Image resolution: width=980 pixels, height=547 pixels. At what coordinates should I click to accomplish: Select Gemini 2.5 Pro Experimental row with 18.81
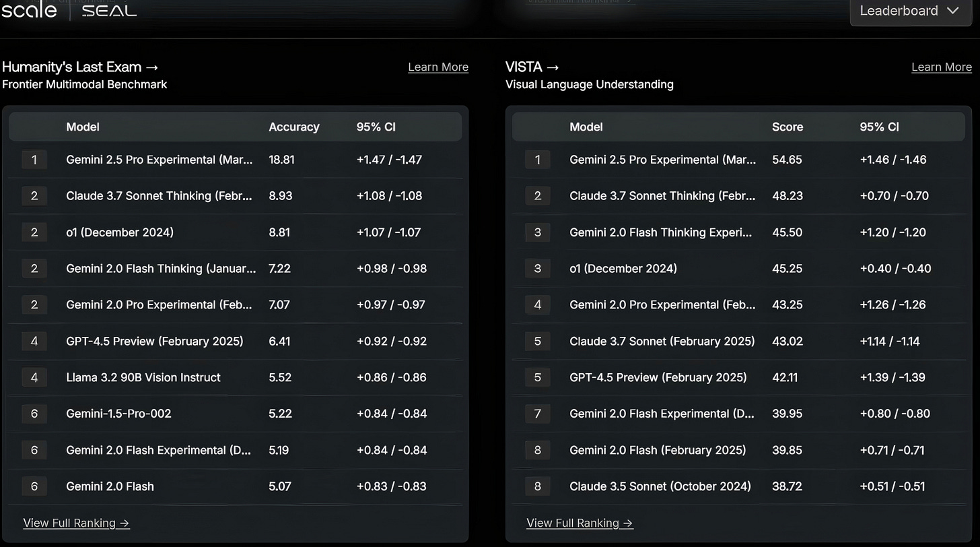coord(236,160)
